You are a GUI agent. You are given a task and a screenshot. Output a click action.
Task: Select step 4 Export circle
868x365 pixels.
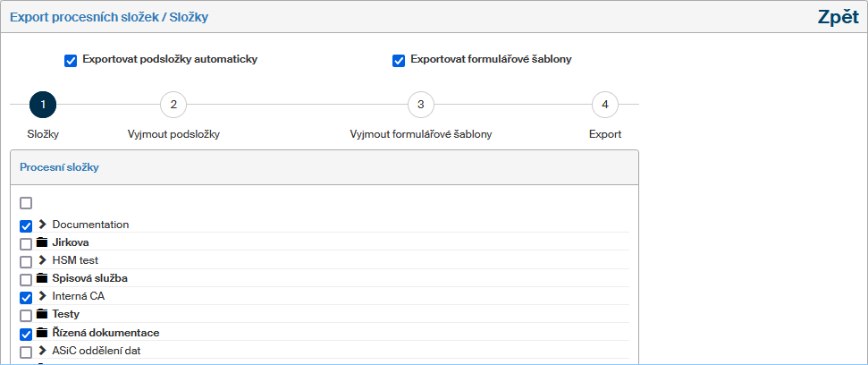(x=605, y=105)
